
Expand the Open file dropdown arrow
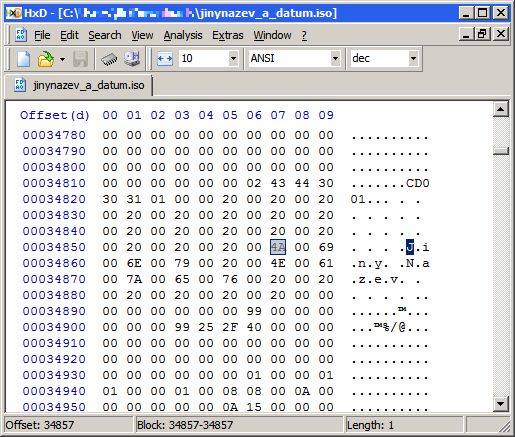point(62,59)
